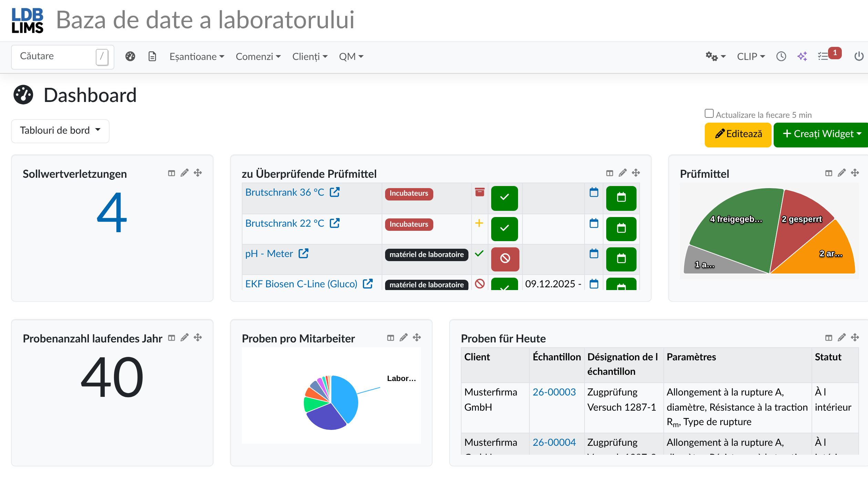The image size is (868, 494).
Task: Click the archive box icon in Brutschrank 36 °C row
Action: click(x=479, y=192)
